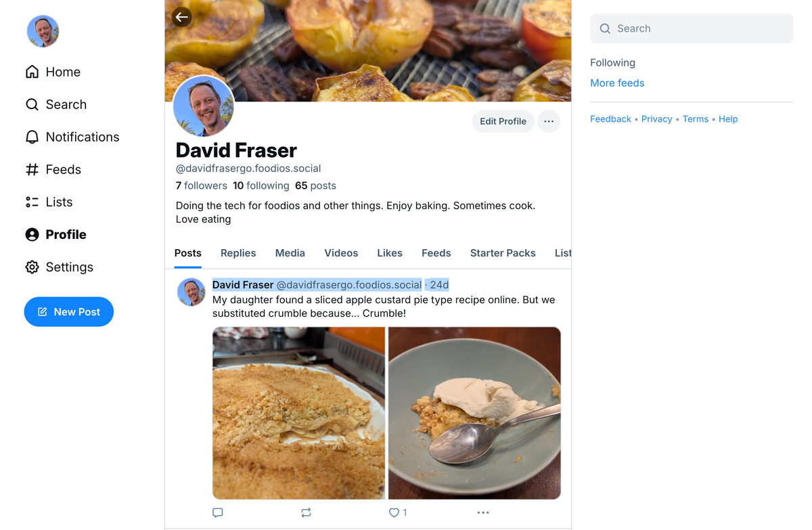
Task: Switch to the Replies tab
Action: point(238,252)
